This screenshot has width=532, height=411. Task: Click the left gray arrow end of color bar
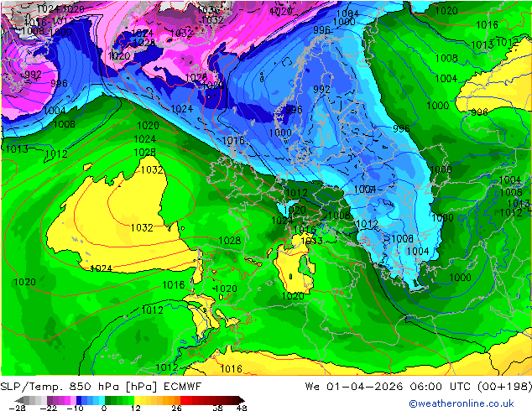pyautogui.click(x=19, y=400)
